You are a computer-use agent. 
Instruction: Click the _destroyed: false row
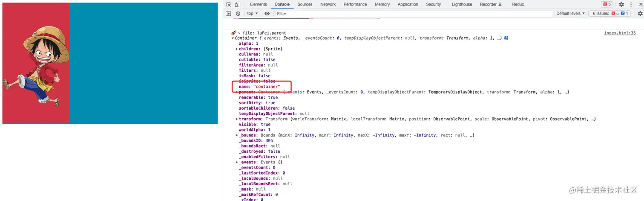tap(260, 151)
